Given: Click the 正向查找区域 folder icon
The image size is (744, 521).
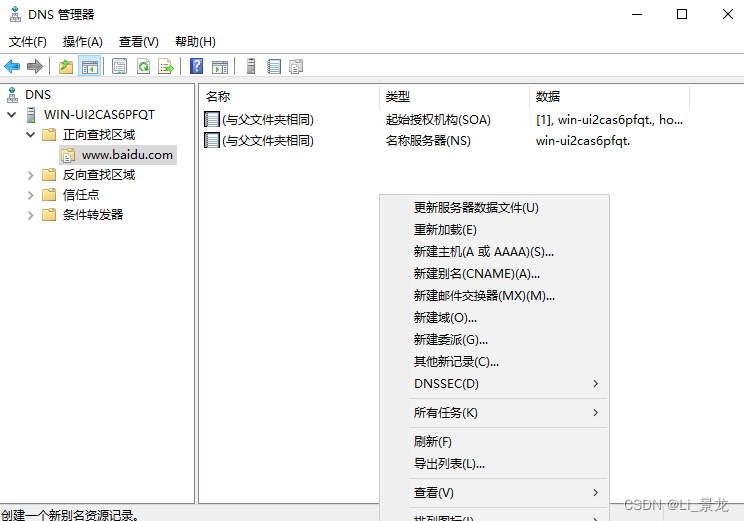Looking at the screenshot, I should [49, 135].
